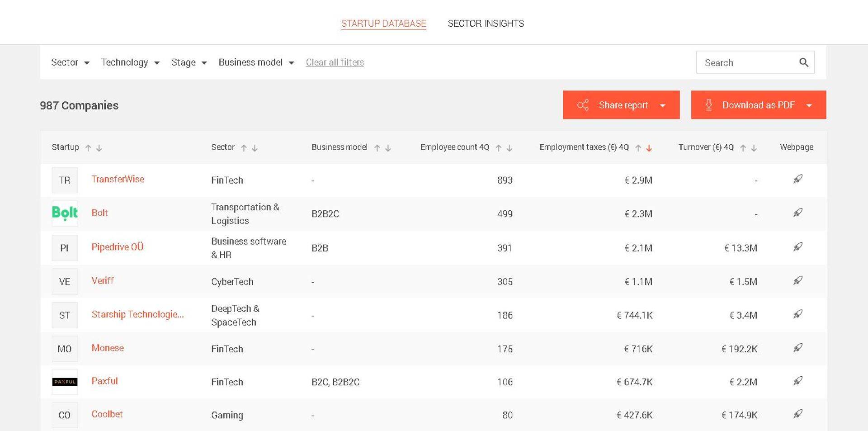Sort Business model ascending arrow
868x431 pixels.
[x=377, y=148]
